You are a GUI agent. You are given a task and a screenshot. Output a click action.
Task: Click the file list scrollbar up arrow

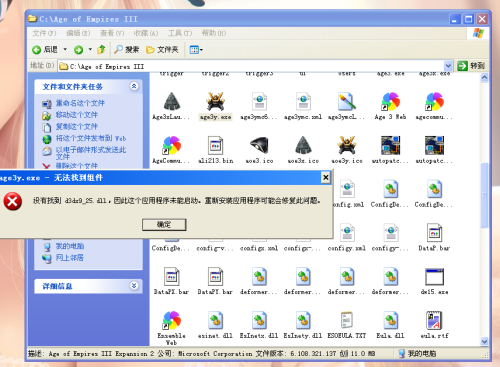484,77
